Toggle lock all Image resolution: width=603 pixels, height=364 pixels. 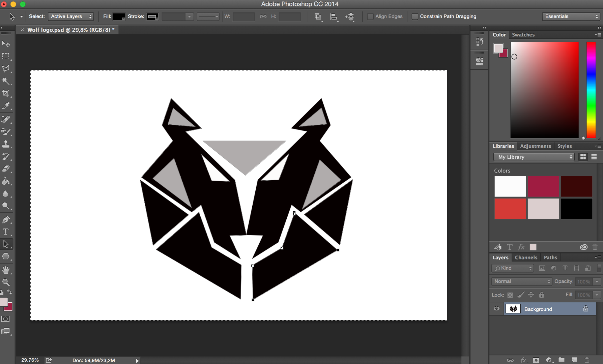pyautogui.click(x=542, y=295)
